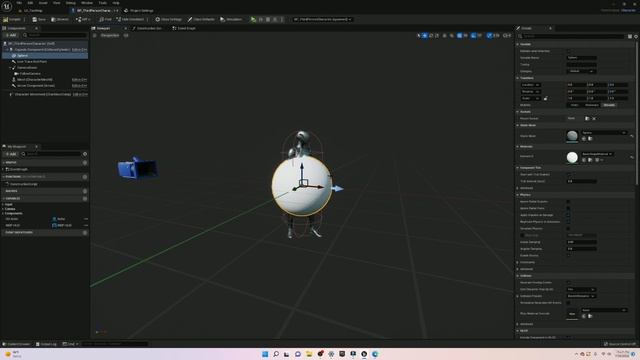Click the Compile blueprint toolbar icon
Viewport: 640px width, 360px height.
point(12,19)
